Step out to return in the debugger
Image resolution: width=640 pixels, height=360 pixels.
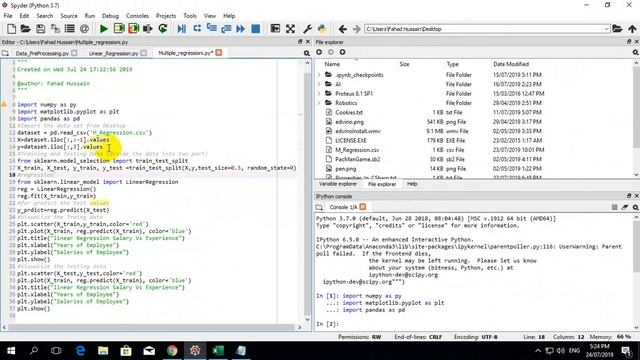[226, 29]
